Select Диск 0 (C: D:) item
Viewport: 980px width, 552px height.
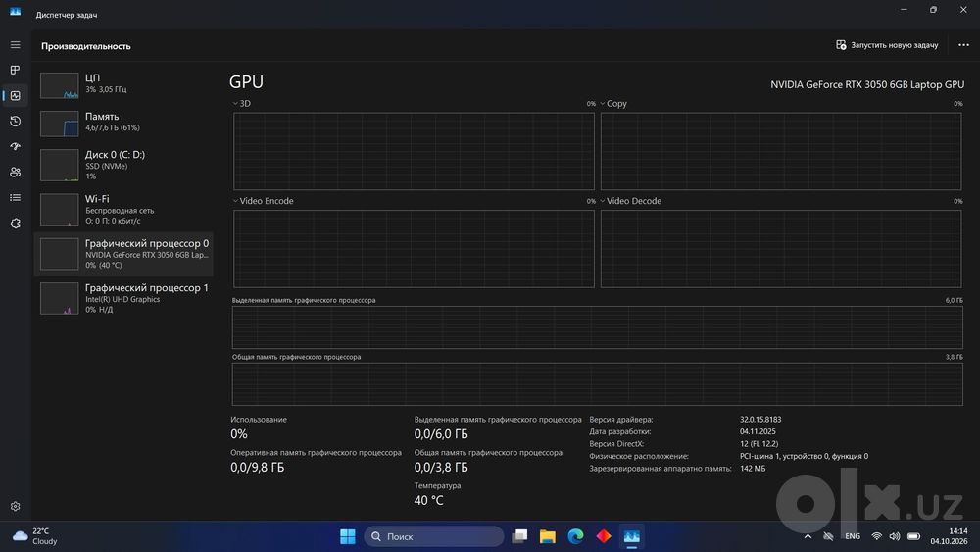[x=123, y=165]
